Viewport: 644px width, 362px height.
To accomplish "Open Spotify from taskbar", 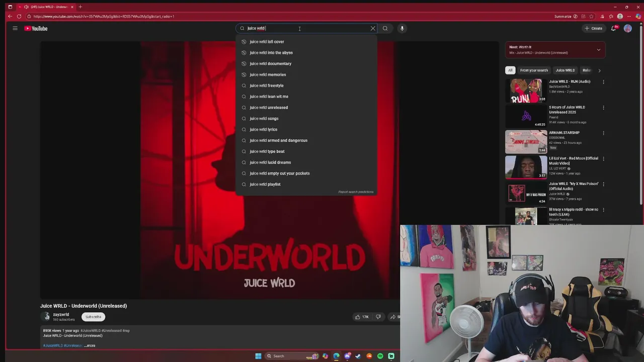I will click(380, 356).
